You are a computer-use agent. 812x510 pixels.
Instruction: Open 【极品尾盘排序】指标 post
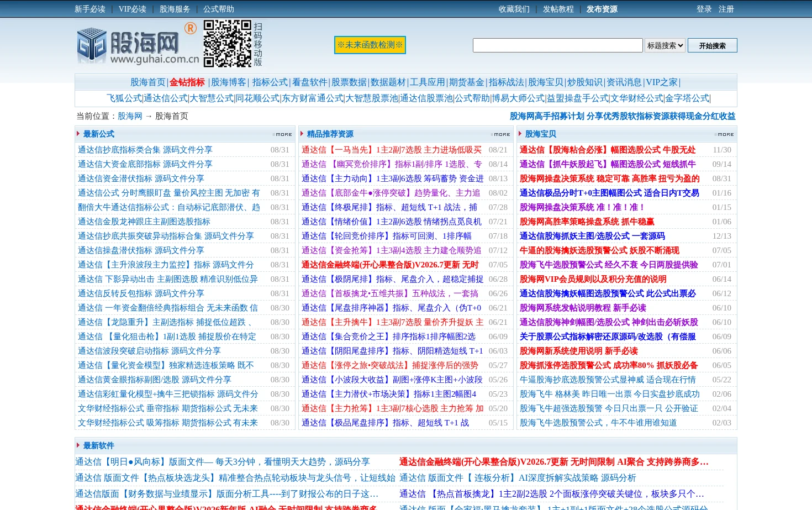tap(385, 423)
